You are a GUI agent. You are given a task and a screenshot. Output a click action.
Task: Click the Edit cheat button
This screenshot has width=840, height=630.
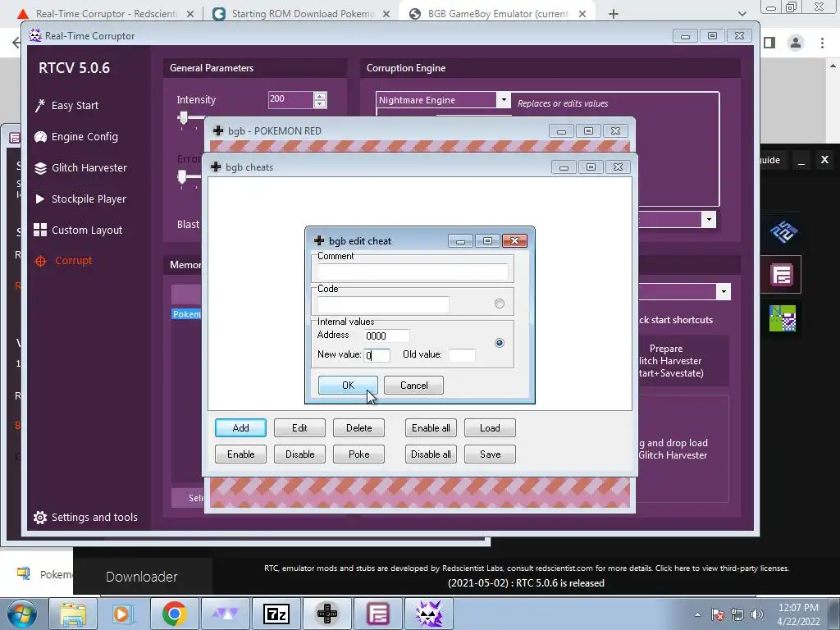pos(299,428)
